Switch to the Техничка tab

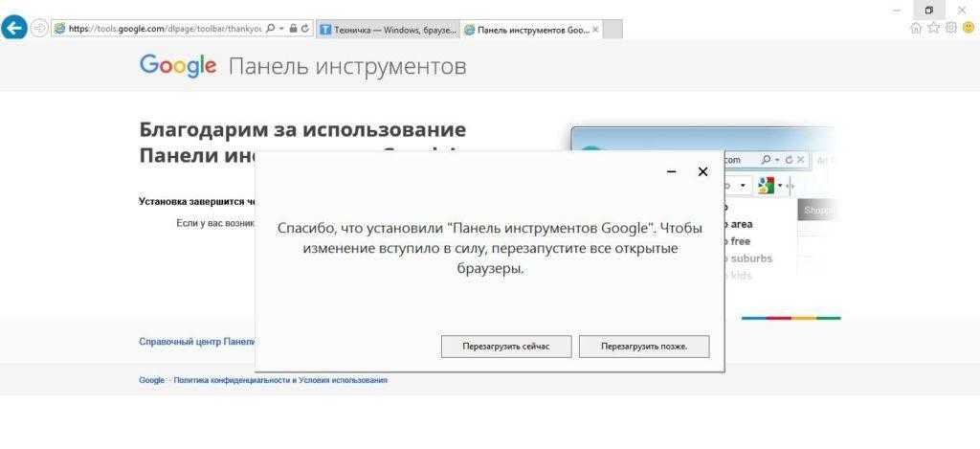click(388, 30)
